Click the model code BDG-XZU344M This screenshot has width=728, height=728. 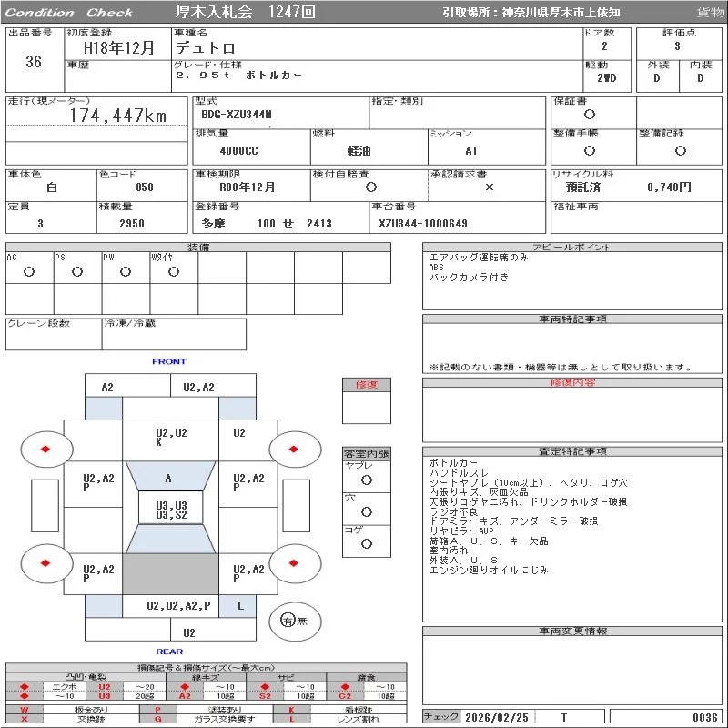coord(237,115)
